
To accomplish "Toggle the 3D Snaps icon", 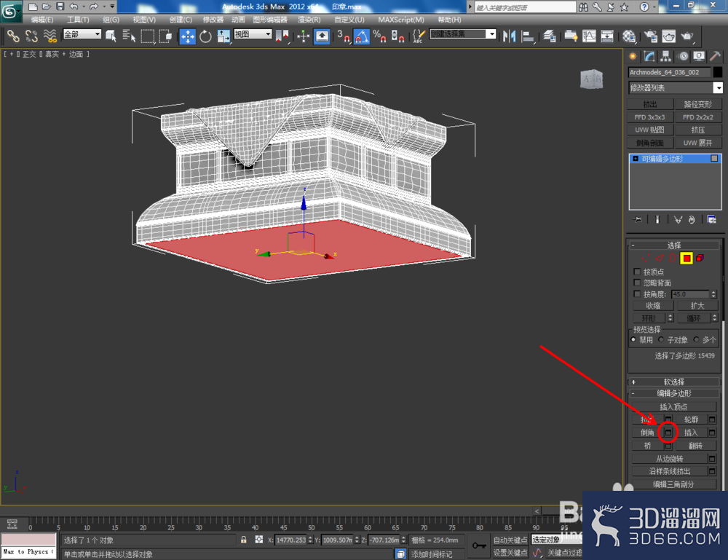I will pos(343,36).
